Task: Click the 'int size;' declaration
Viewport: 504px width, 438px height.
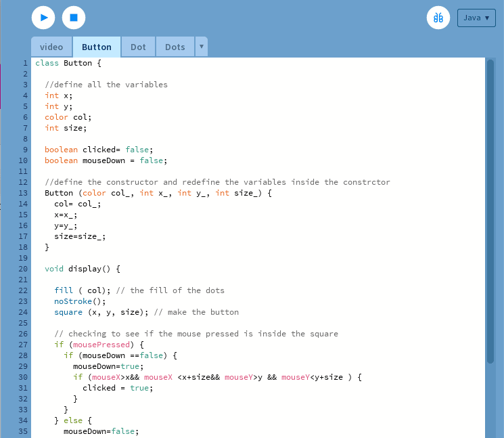Action: point(66,128)
